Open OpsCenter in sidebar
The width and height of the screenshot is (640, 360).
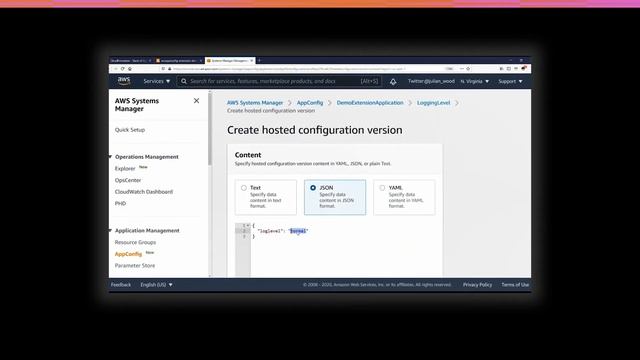pos(128,180)
